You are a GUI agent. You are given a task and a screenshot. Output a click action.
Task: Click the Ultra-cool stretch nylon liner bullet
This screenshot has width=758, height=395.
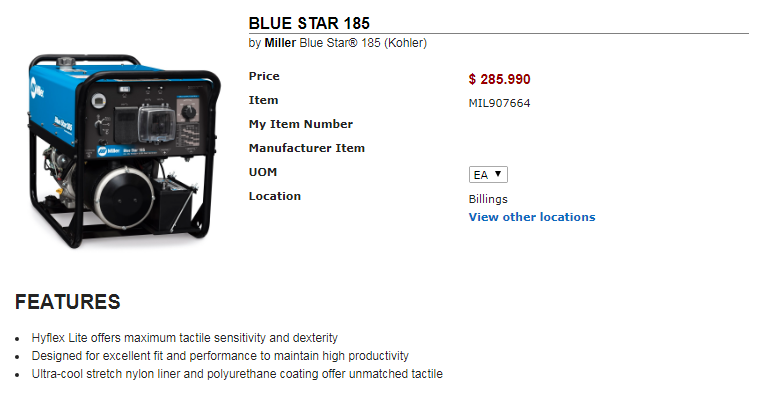coord(237,374)
